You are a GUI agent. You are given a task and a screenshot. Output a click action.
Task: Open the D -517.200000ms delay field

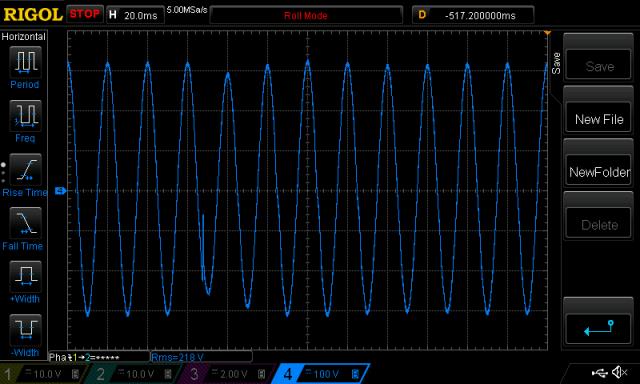(473, 16)
